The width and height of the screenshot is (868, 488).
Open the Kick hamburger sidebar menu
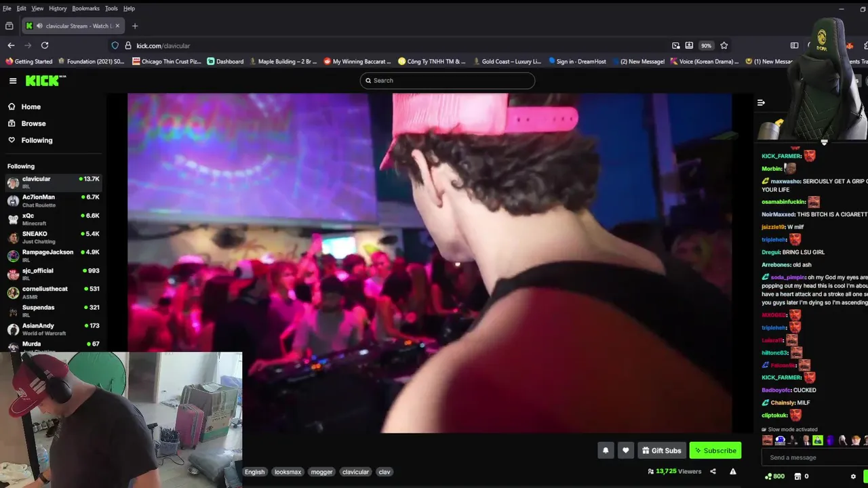click(x=13, y=81)
